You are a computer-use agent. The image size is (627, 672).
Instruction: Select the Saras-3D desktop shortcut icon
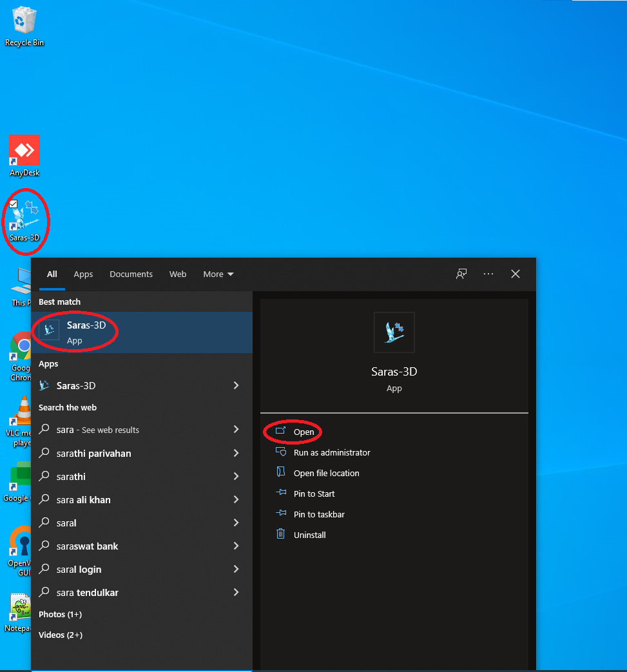click(25, 222)
